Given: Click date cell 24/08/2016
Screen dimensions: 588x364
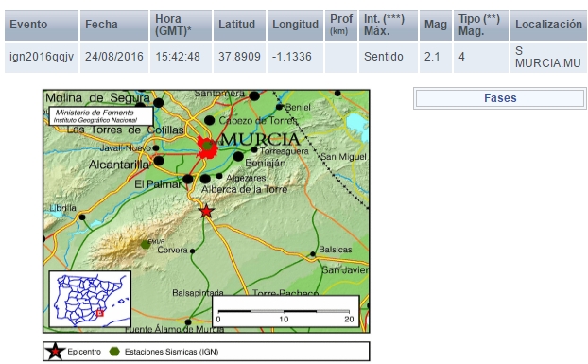Looking at the screenshot, I should [x=114, y=57].
